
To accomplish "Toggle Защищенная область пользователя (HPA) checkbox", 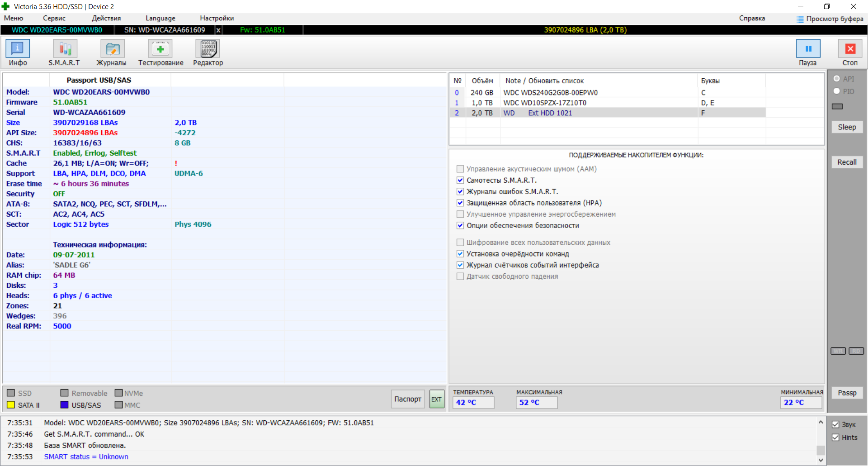I will [x=460, y=203].
